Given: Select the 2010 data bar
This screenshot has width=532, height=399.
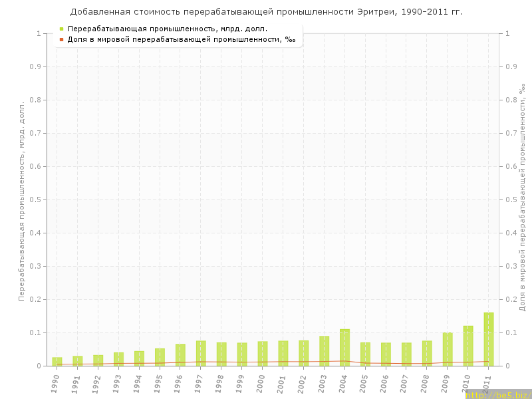Looking at the screenshot, I should (x=468, y=346).
